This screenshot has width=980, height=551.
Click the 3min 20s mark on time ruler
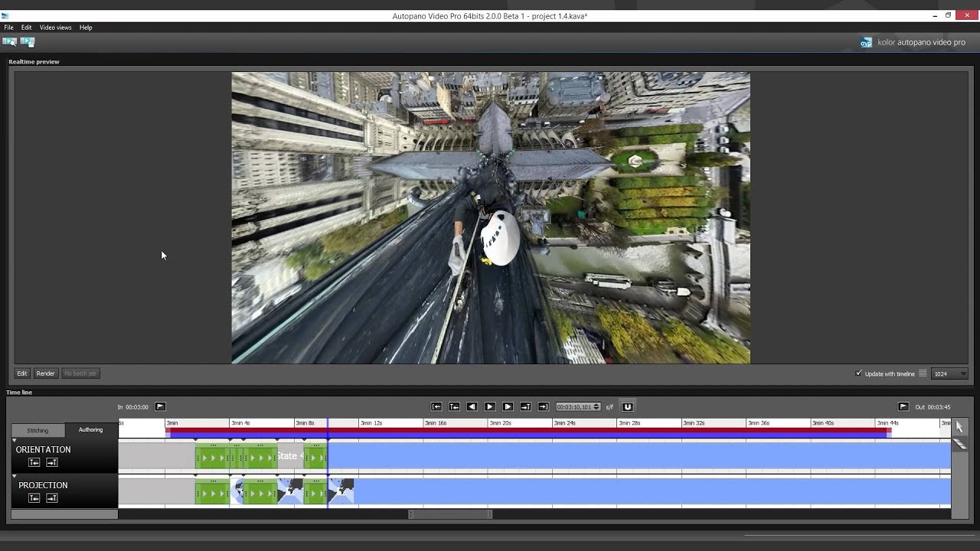point(500,423)
